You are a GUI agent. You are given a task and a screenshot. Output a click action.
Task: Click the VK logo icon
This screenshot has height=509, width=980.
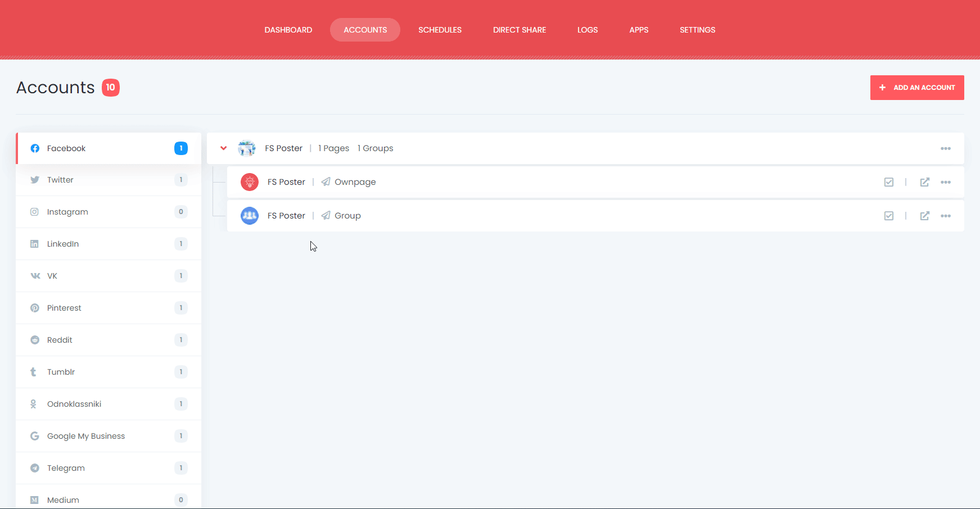[x=35, y=276]
